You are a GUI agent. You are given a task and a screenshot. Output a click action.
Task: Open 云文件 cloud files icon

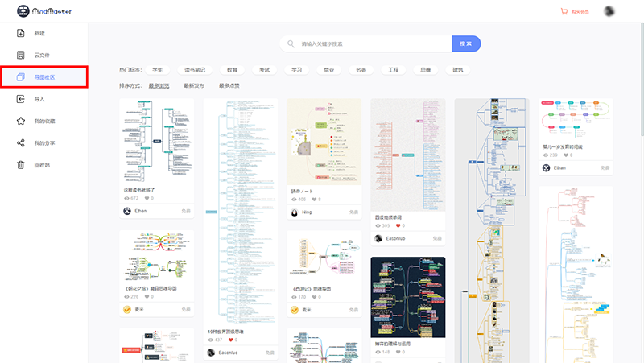tap(21, 55)
